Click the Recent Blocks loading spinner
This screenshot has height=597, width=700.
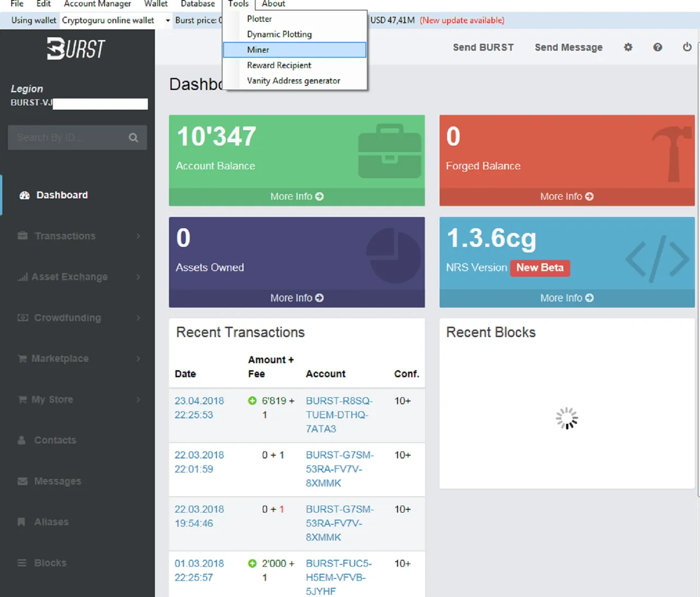[x=567, y=419]
